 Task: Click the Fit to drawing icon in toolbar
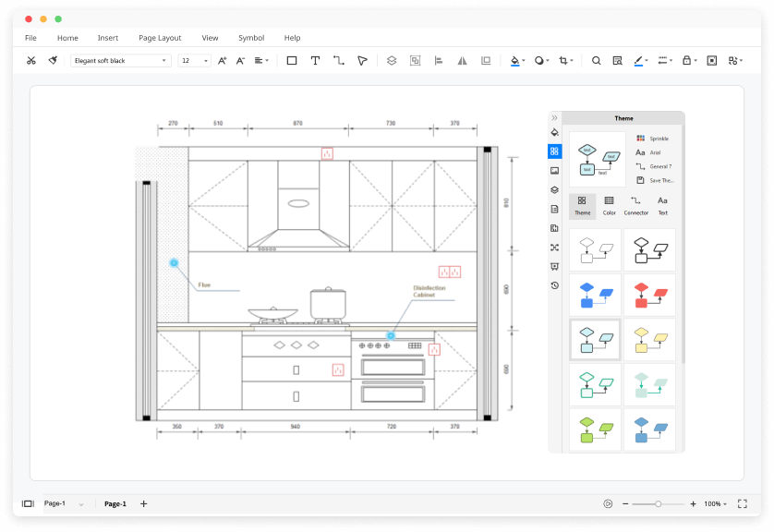pyautogui.click(x=712, y=61)
